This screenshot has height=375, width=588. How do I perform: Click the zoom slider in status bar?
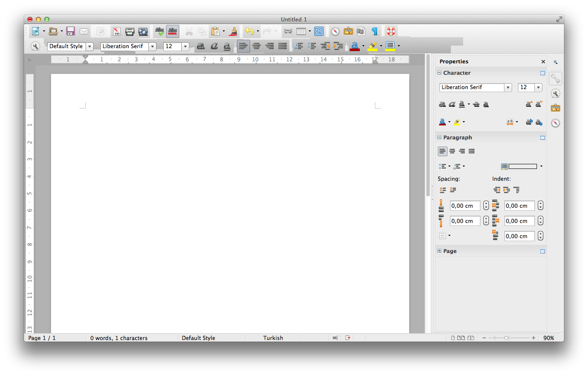click(508, 338)
